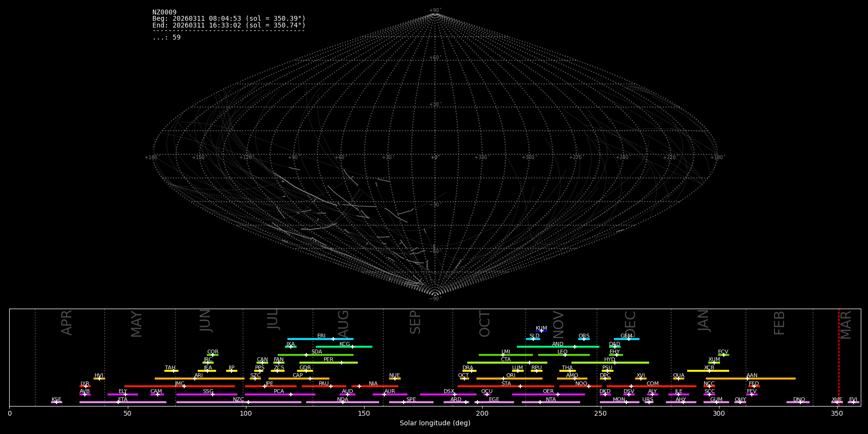Image resolution: width=868 pixels, height=434 pixels.
Task: Click the URS shower label
Action: pos(648,400)
